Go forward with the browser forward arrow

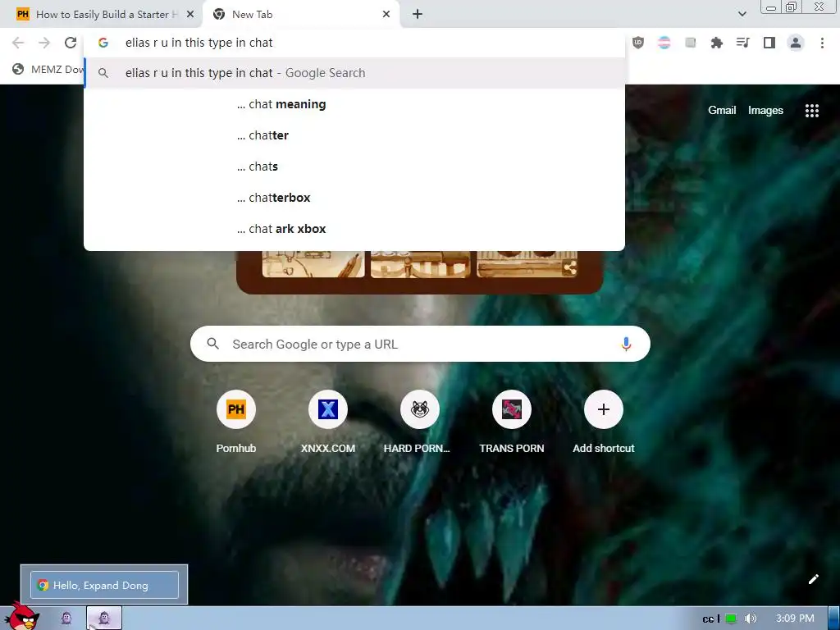point(44,43)
